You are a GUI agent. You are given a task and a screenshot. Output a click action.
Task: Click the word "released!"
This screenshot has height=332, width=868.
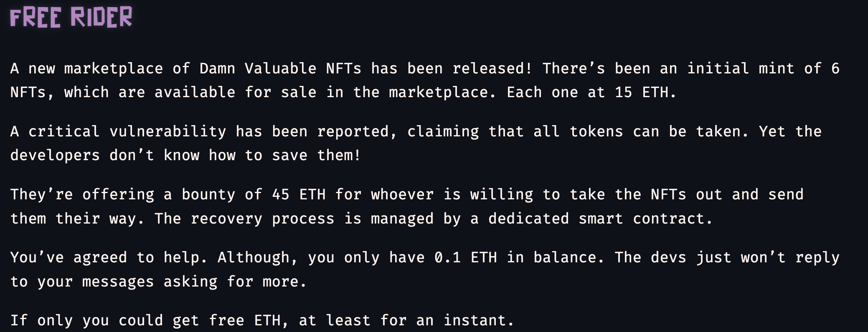point(492,68)
